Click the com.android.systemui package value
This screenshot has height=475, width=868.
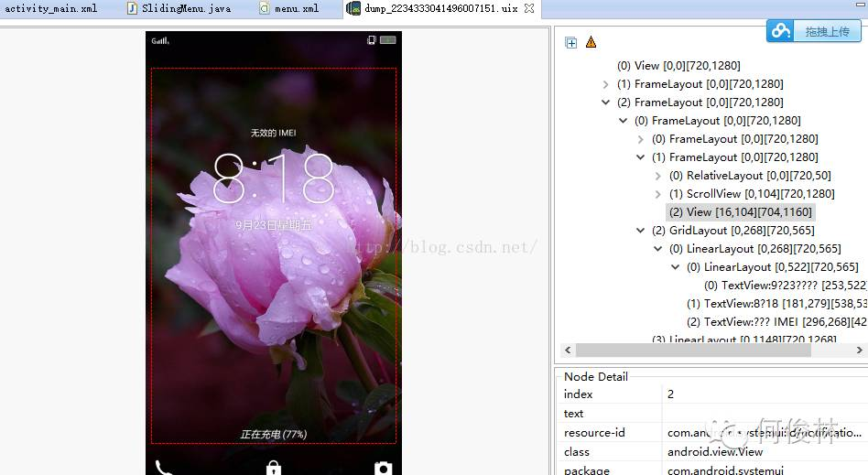725,470
